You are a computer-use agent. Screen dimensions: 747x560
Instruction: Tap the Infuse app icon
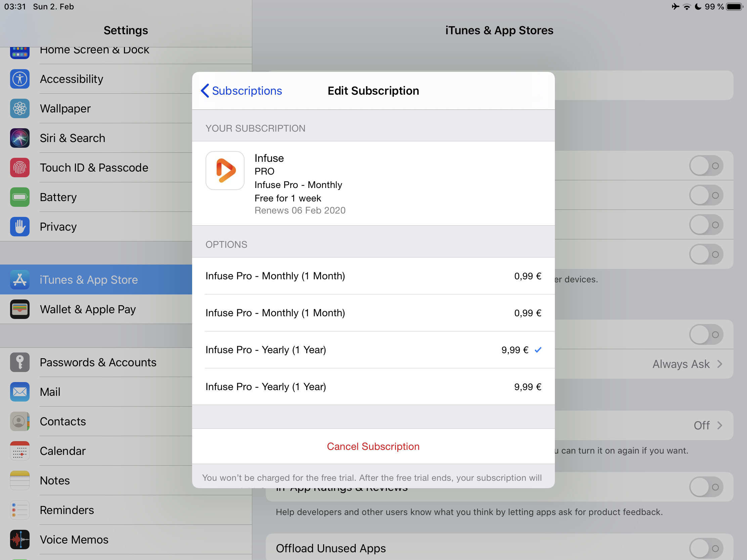225,171
